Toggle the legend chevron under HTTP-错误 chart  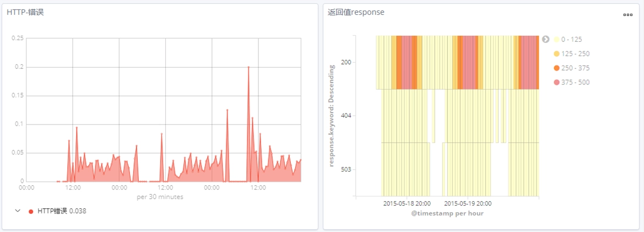(17, 211)
